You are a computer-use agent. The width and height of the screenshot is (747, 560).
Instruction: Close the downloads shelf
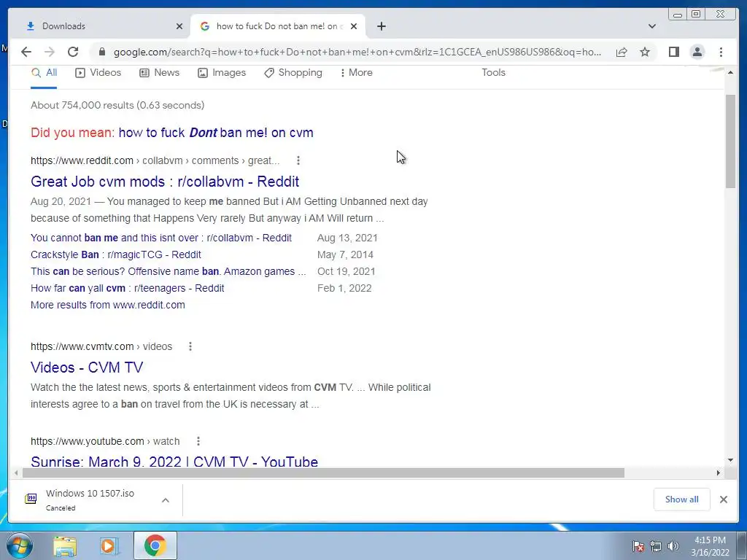pos(723,499)
